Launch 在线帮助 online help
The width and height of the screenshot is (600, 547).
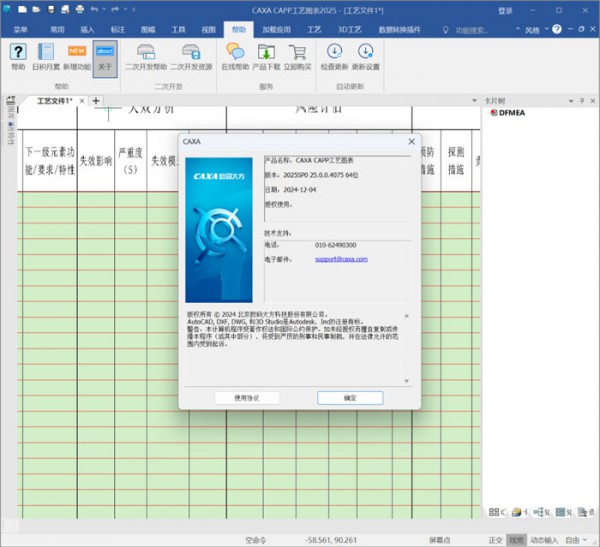tap(235, 57)
